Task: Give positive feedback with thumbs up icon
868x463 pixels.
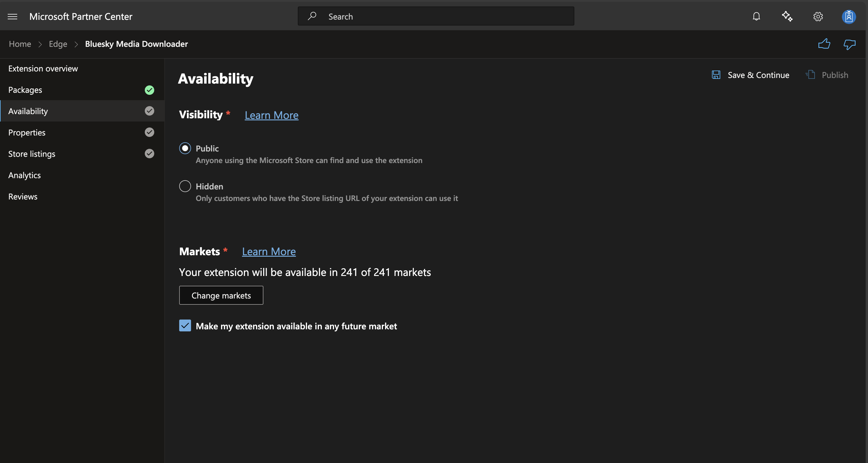Action: coord(824,44)
